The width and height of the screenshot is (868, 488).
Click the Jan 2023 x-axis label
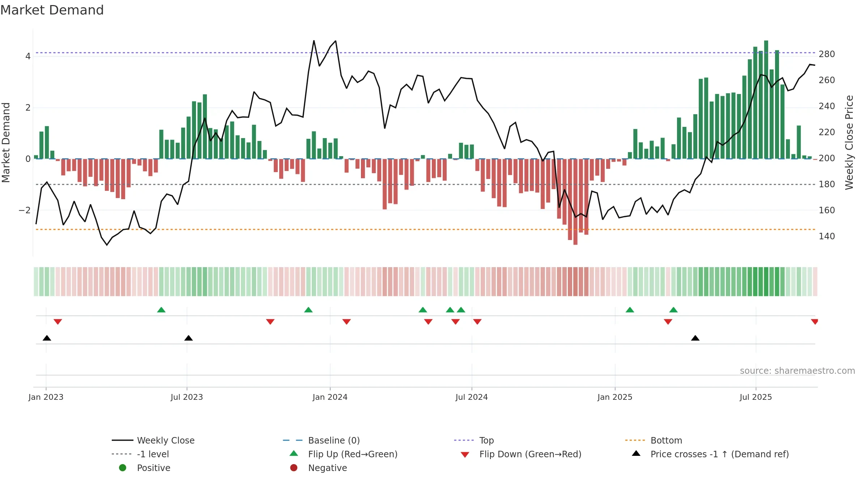tap(46, 397)
